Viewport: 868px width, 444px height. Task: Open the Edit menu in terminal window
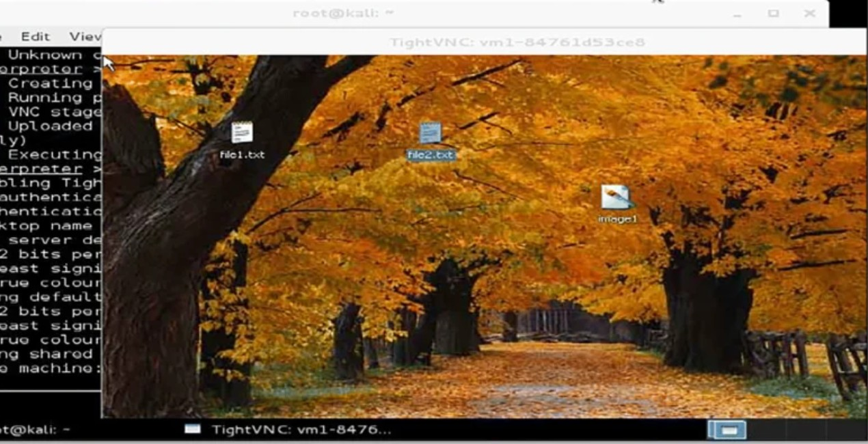pos(36,37)
